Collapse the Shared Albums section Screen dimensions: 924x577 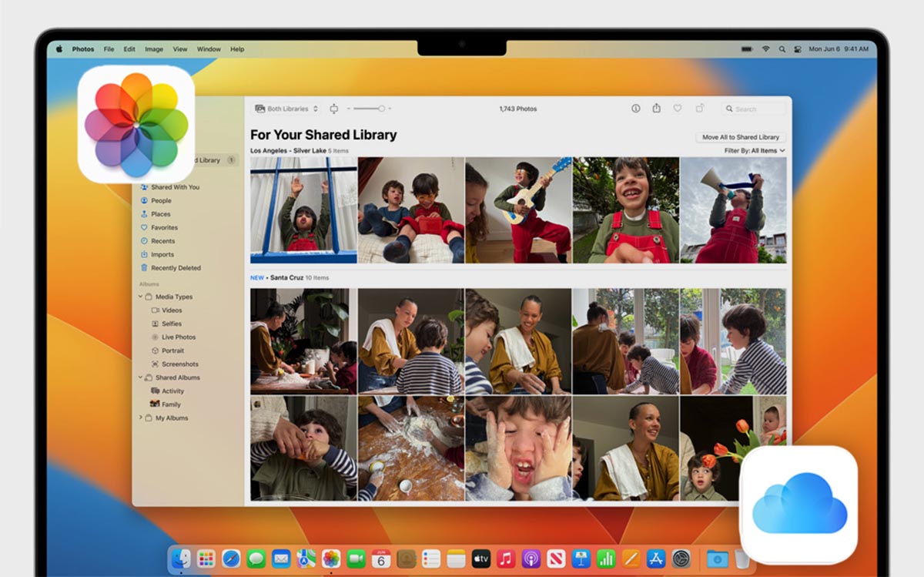(140, 377)
